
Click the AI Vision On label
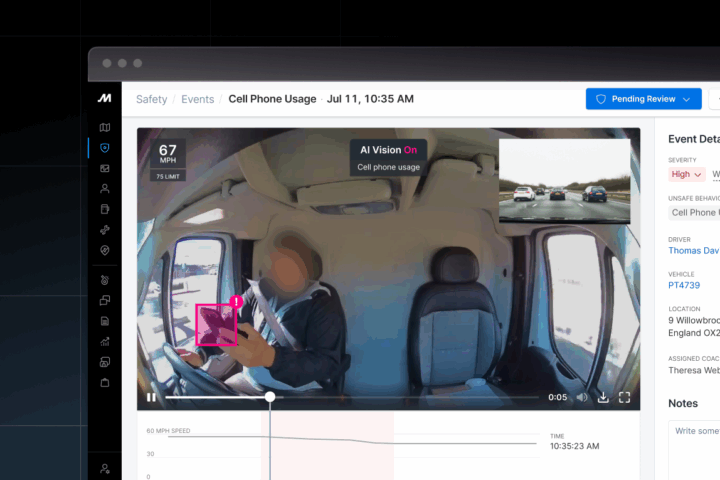click(388, 150)
